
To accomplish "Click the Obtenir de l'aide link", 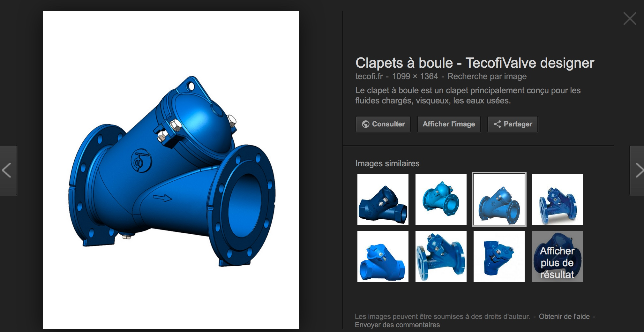I will point(564,316).
